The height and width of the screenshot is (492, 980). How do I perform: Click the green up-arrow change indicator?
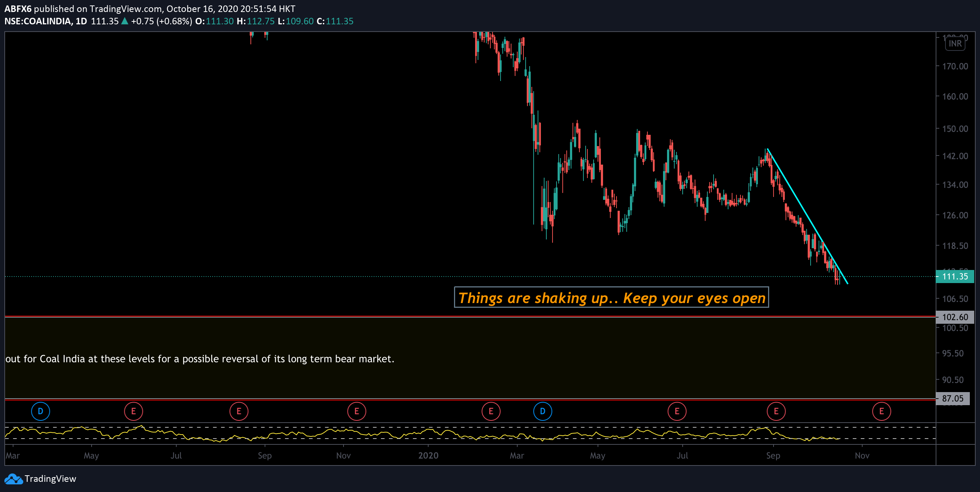point(124,21)
